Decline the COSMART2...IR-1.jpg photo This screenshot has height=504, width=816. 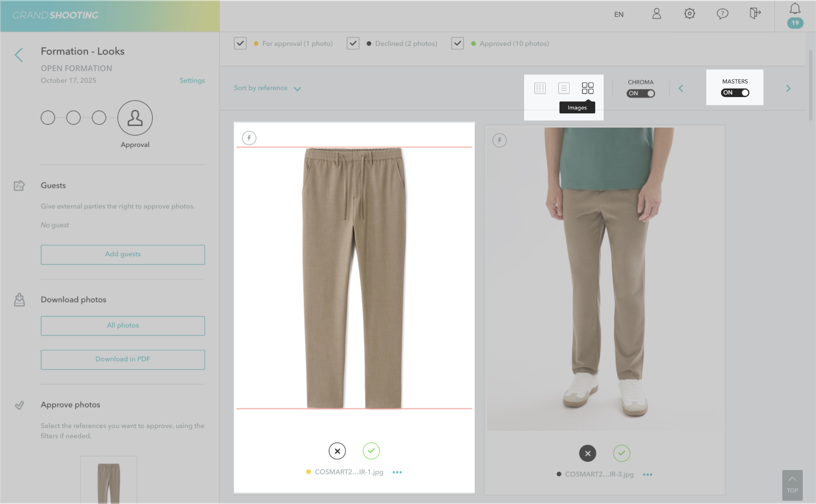(x=337, y=451)
